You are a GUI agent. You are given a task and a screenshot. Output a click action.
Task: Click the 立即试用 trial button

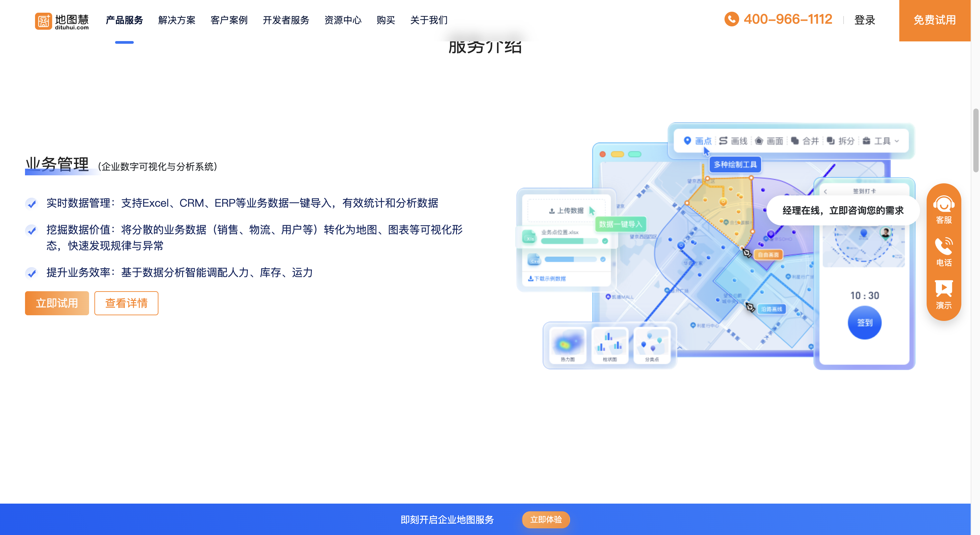57,303
